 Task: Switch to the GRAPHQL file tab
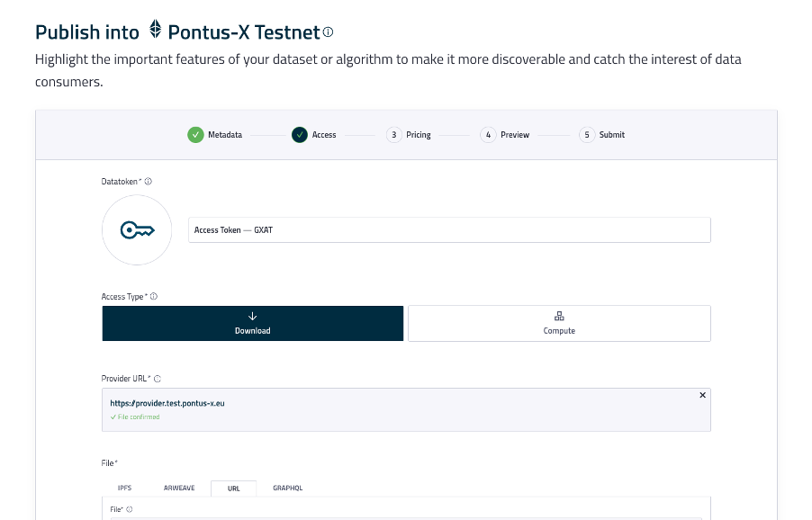[x=288, y=488]
